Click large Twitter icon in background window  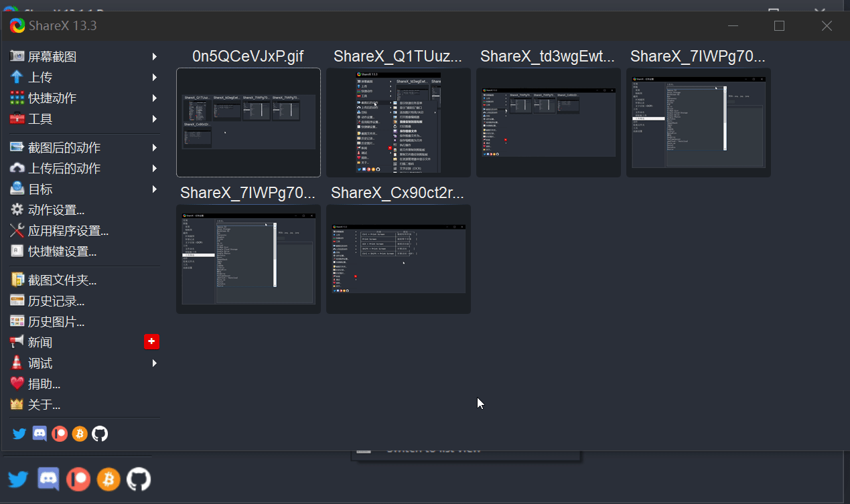[18, 479]
